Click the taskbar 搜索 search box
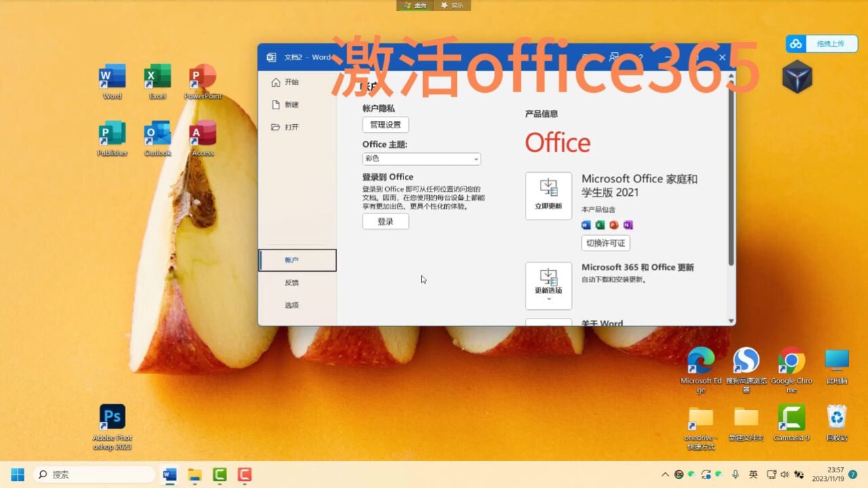This screenshot has width=868, height=488. click(x=94, y=474)
